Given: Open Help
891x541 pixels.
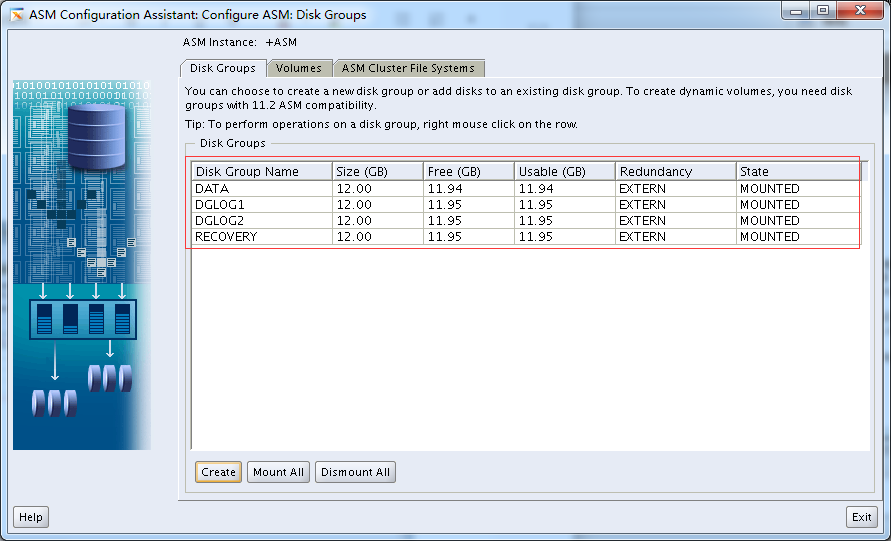Looking at the screenshot, I should [31, 517].
